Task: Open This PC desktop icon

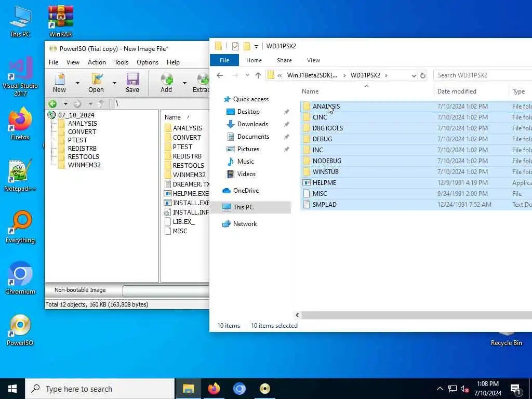Action: [20, 21]
